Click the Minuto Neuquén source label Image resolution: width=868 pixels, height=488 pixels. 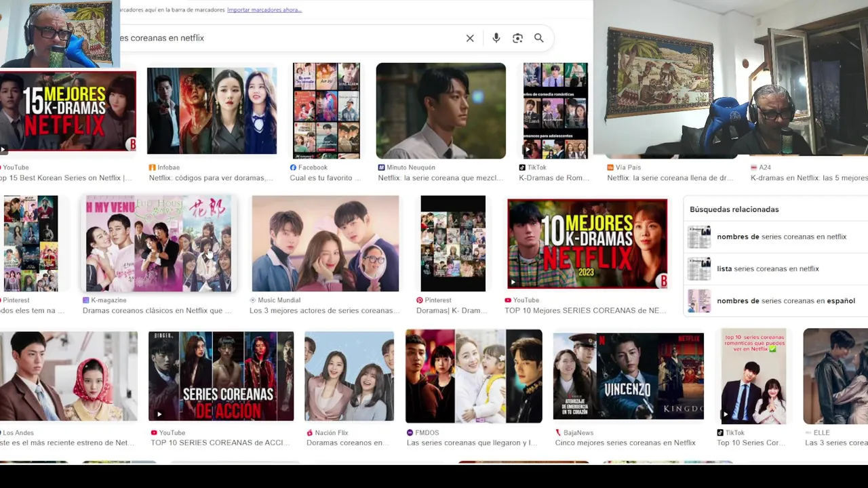tap(407, 167)
